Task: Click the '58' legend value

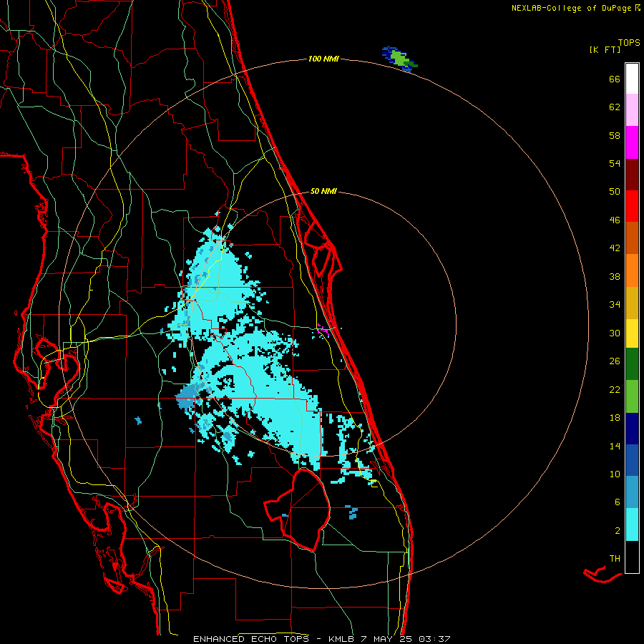Action: [615, 135]
